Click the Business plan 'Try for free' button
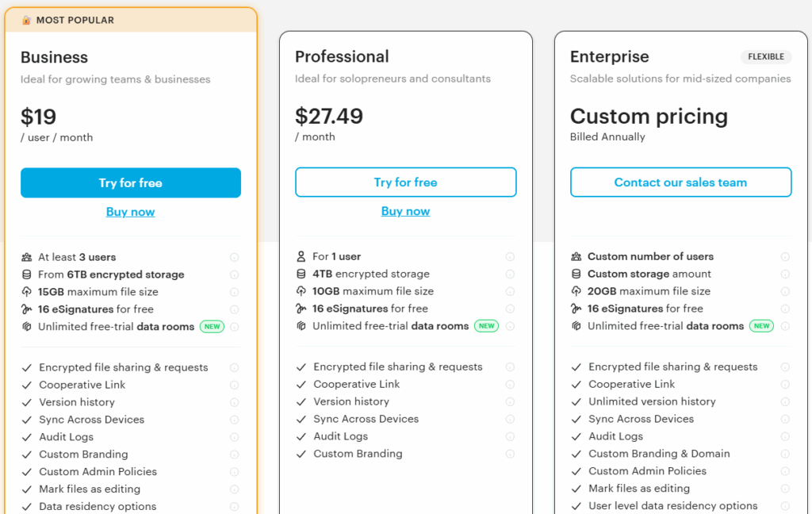This screenshot has width=812, height=514. coord(131,182)
